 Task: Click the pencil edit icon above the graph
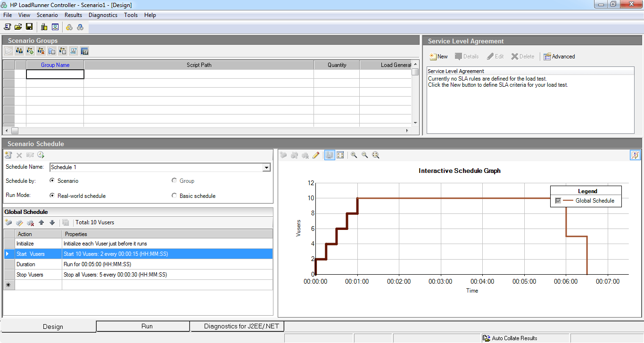tap(316, 155)
